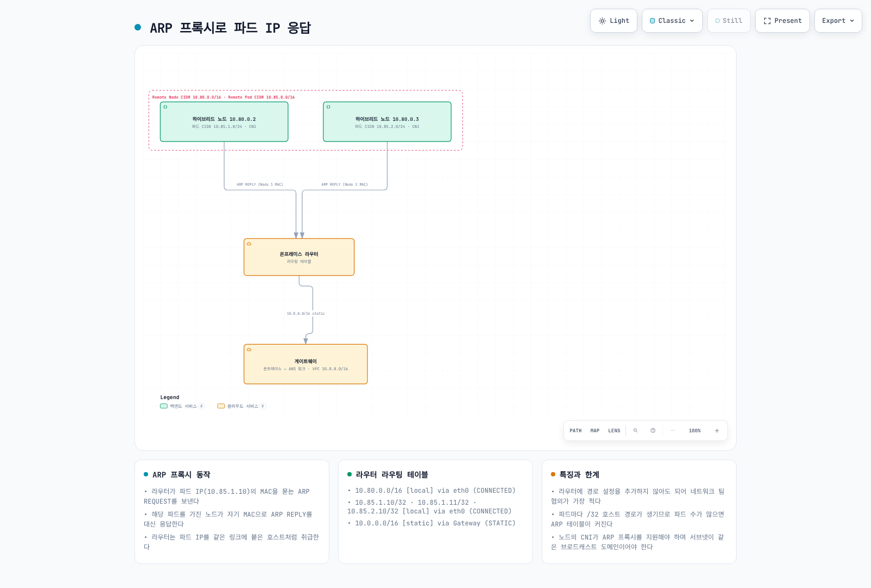Select the 하이브리드 노드 10.80.0.3 node
Viewport: 871px width, 588px height.
(x=387, y=122)
